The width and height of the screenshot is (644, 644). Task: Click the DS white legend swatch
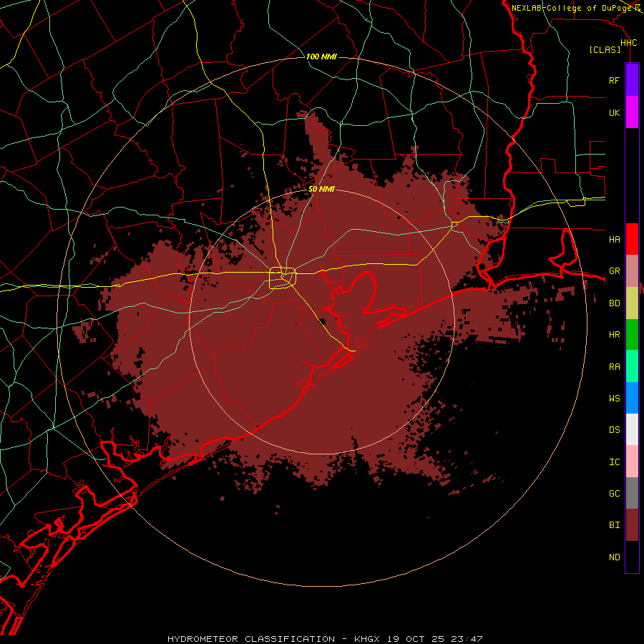632,429
